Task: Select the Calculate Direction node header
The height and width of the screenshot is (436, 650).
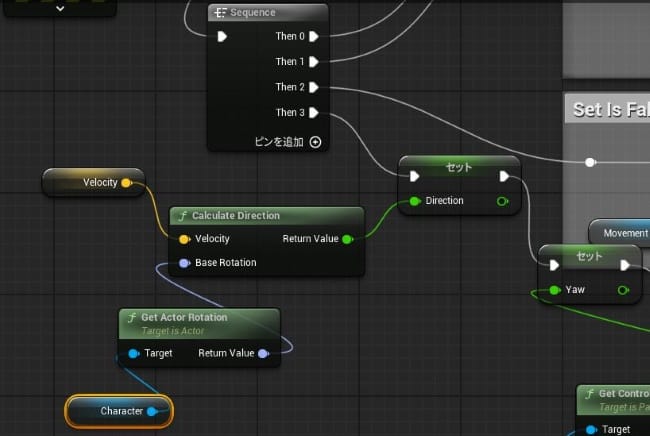Action: click(x=267, y=216)
